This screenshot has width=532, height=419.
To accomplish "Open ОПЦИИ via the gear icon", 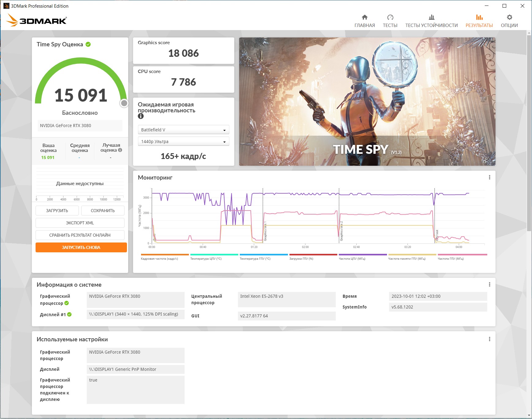I will tap(509, 17).
